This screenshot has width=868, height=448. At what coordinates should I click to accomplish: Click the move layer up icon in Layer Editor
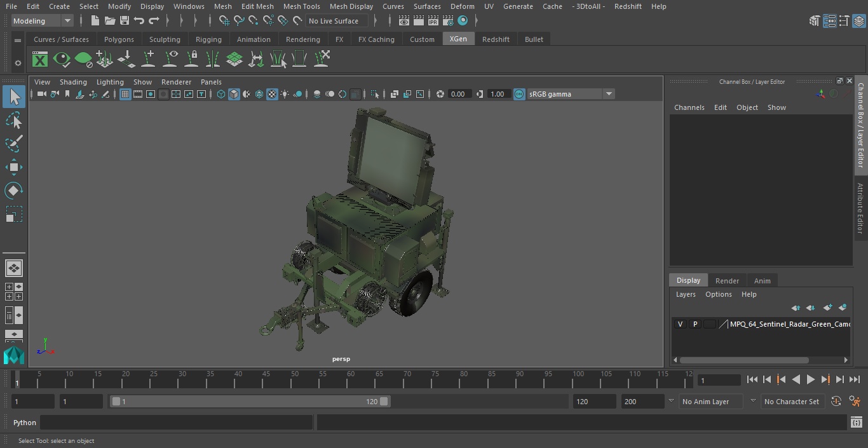coord(796,308)
